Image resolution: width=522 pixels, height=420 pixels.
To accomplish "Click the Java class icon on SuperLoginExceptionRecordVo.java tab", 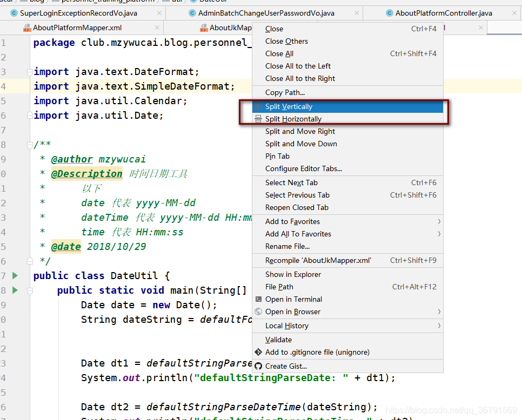I will pyautogui.click(x=14, y=13).
